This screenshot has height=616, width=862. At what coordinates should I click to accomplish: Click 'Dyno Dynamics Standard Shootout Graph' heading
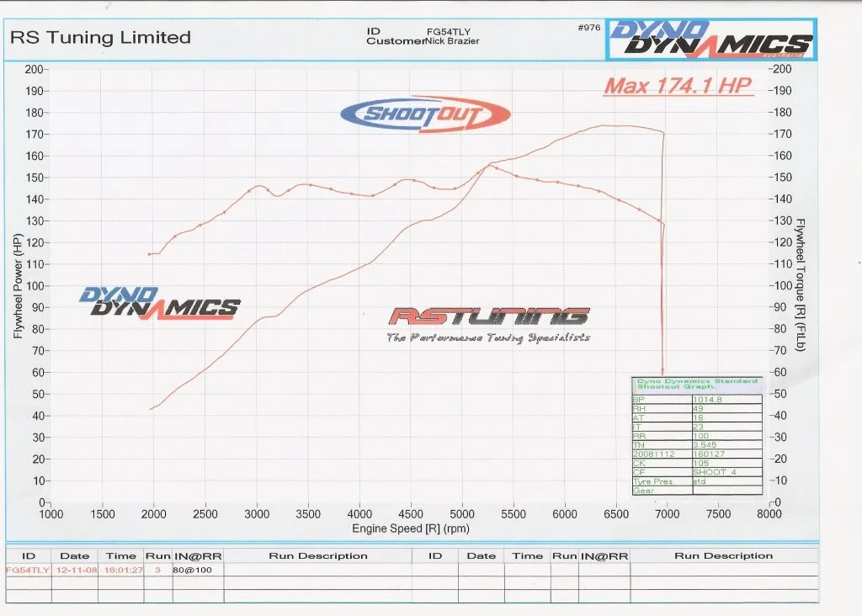697,384
